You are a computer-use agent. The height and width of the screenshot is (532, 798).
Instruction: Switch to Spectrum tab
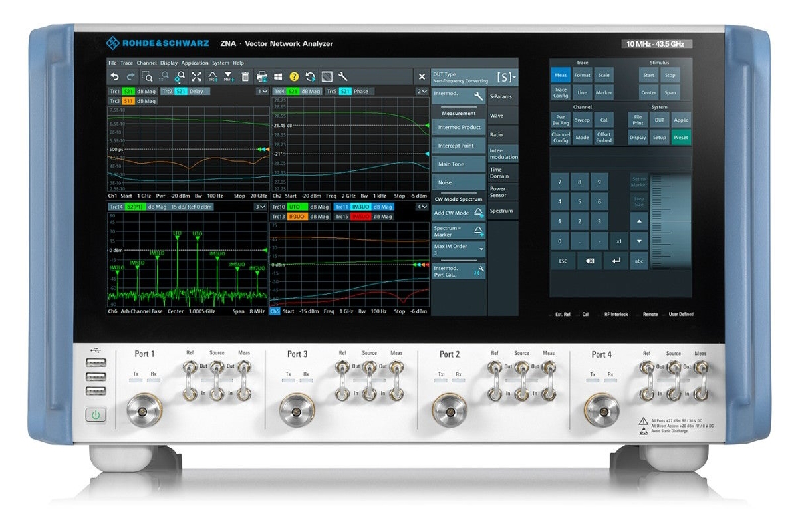pos(503,211)
